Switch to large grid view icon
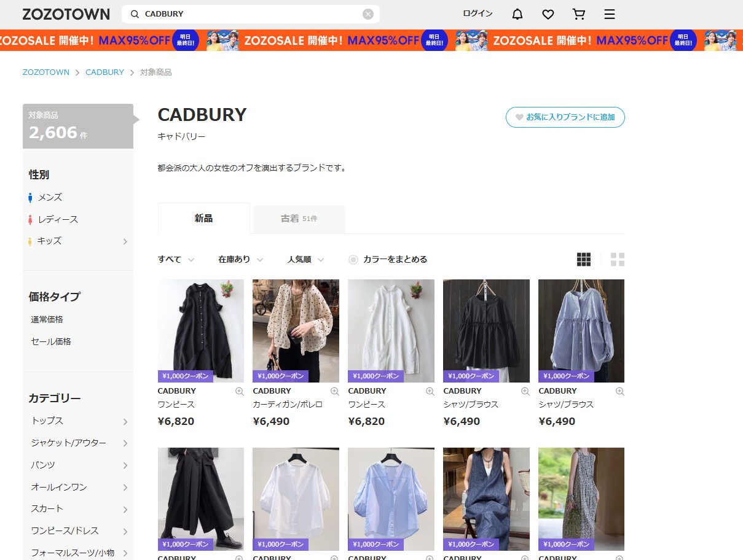743x560 pixels. (x=618, y=259)
